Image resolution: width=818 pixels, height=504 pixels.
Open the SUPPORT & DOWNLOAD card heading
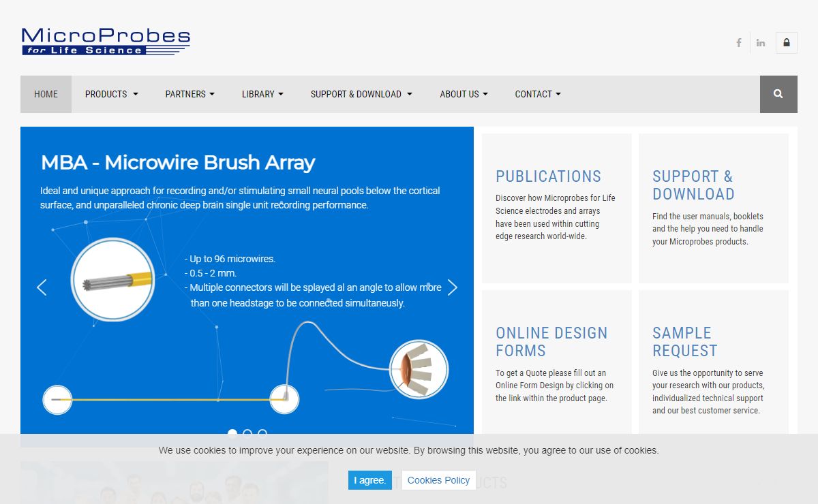693,185
